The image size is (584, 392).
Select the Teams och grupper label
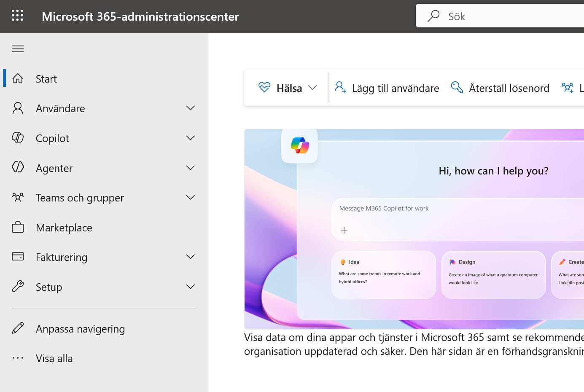pos(80,198)
